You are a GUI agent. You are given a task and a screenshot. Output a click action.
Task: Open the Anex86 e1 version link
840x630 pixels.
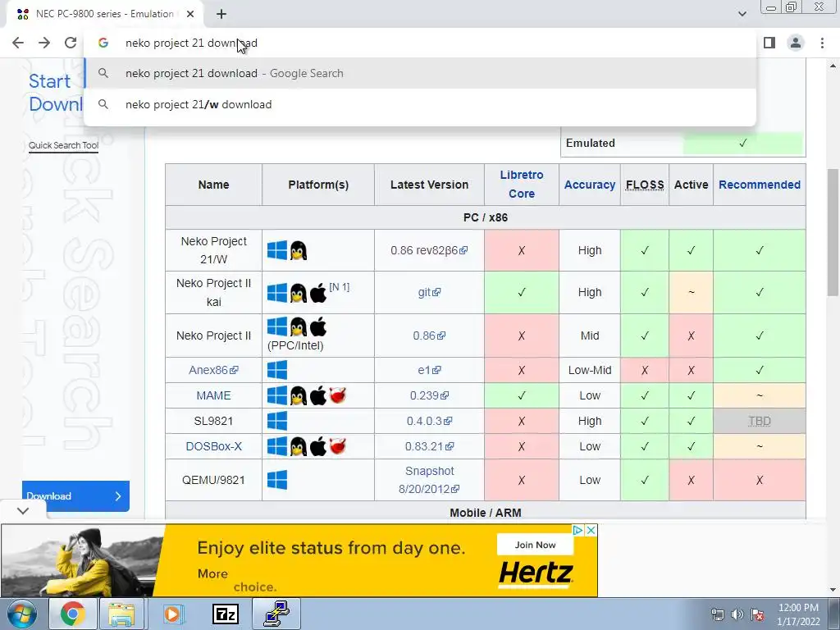tap(428, 370)
